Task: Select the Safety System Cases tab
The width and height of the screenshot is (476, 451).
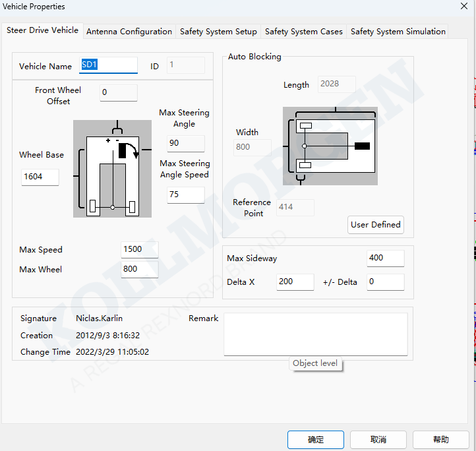Action: point(303,32)
